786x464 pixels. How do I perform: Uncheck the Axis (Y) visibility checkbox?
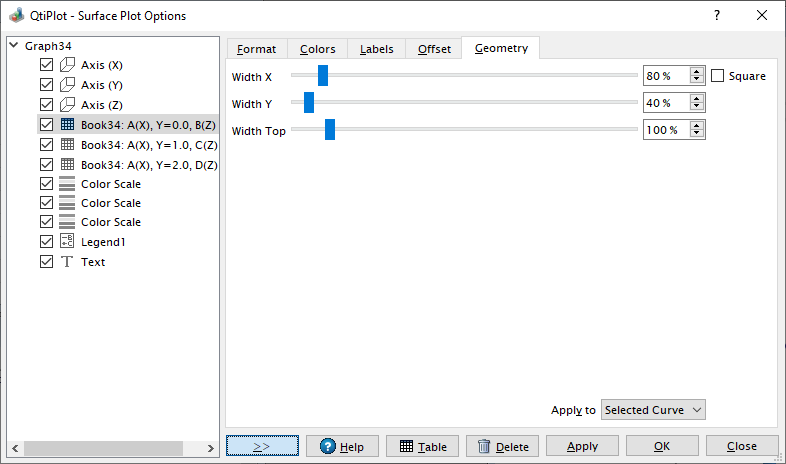[x=46, y=85]
